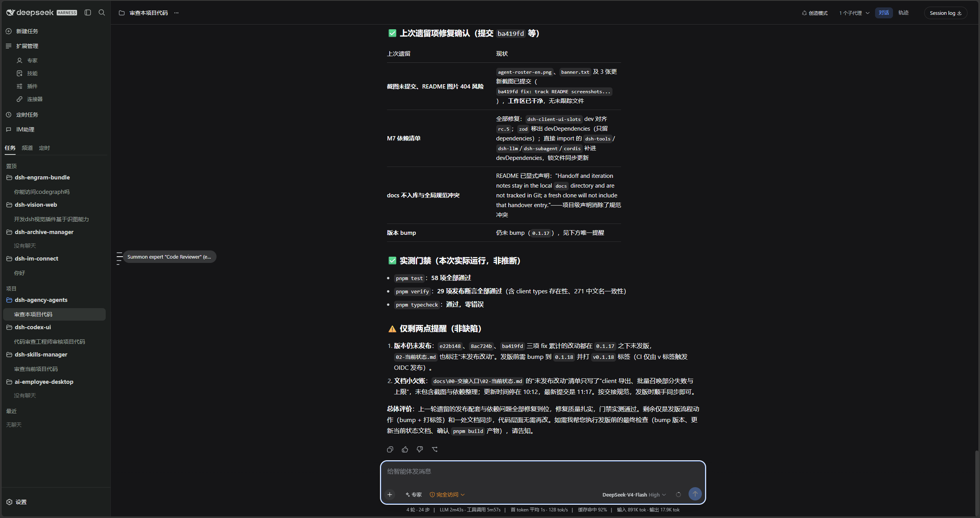The width and height of the screenshot is (980, 518).
Task: Like the reply with thumbs up
Action: pyautogui.click(x=405, y=449)
